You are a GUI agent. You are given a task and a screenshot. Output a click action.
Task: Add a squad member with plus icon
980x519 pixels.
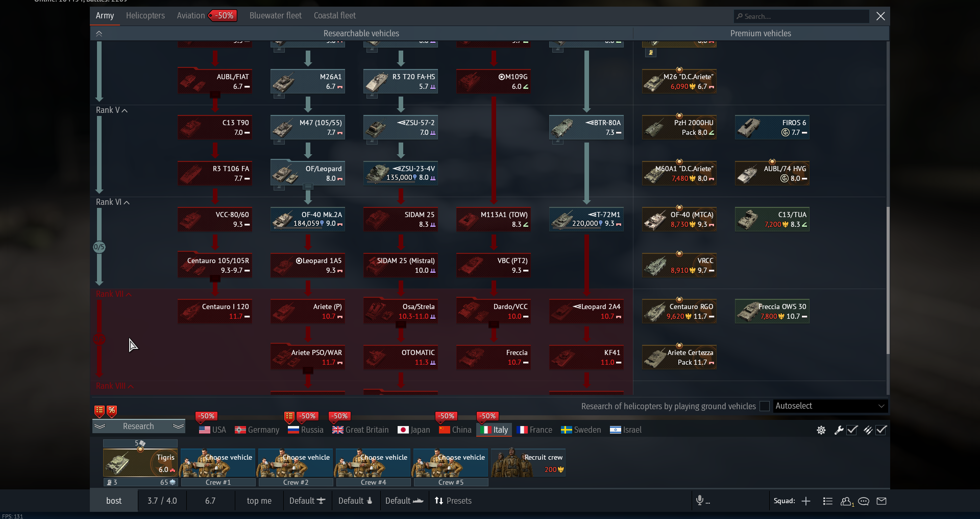click(x=806, y=501)
